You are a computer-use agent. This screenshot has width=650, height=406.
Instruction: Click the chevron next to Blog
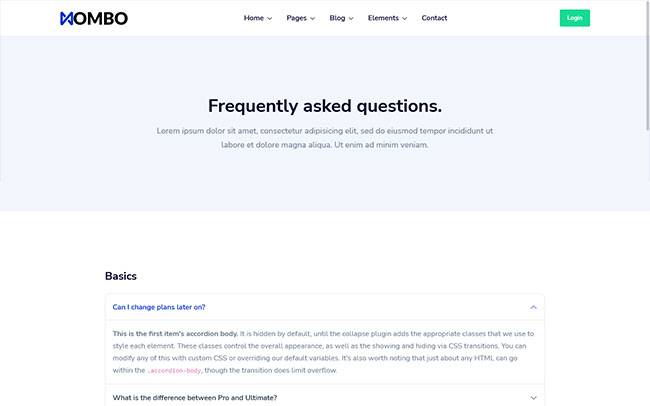[x=351, y=19]
